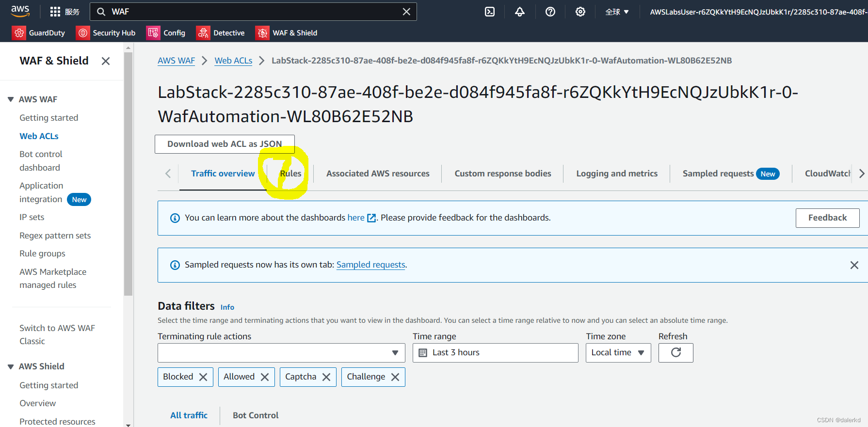The image size is (868, 427).
Task: Go to Web ACLs in sidebar
Action: click(39, 136)
